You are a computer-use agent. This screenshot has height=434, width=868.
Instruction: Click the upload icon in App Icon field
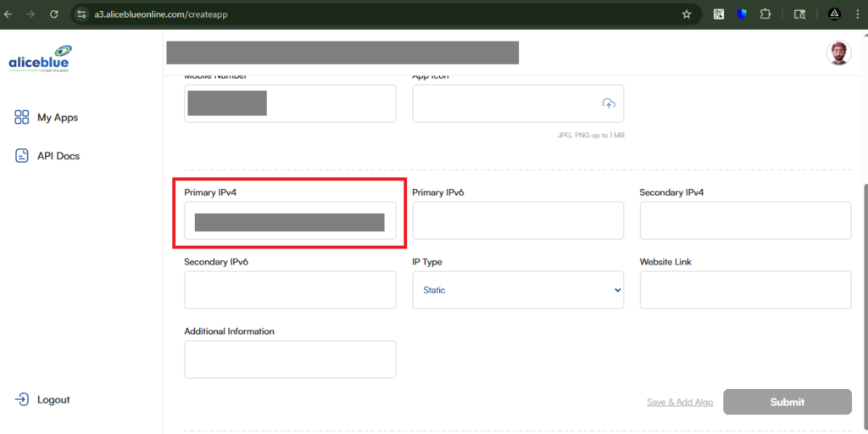click(608, 103)
